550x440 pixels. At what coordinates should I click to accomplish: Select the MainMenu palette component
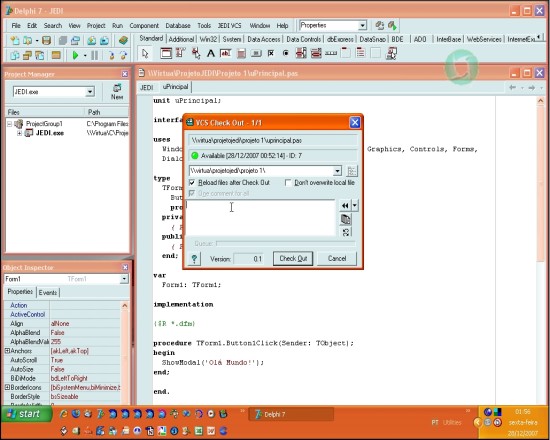[180, 53]
